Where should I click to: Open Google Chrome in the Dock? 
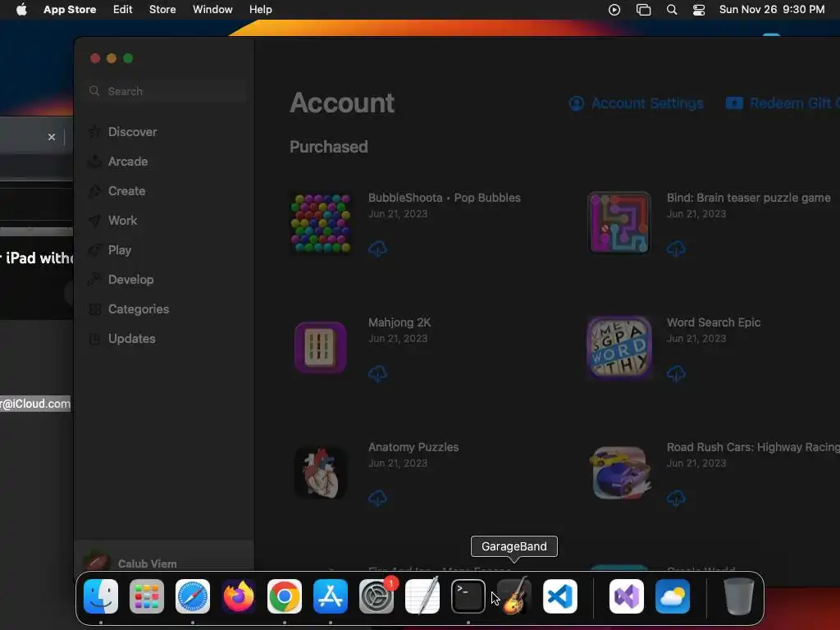point(285,596)
